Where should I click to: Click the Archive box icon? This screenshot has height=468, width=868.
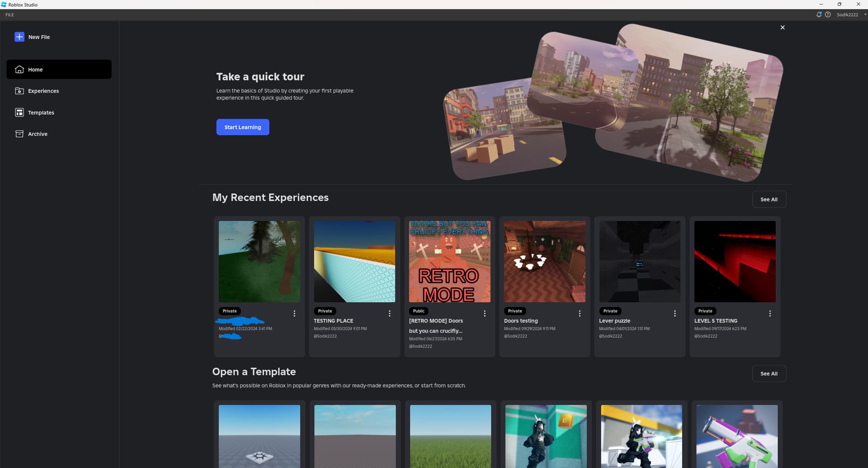[19, 134]
